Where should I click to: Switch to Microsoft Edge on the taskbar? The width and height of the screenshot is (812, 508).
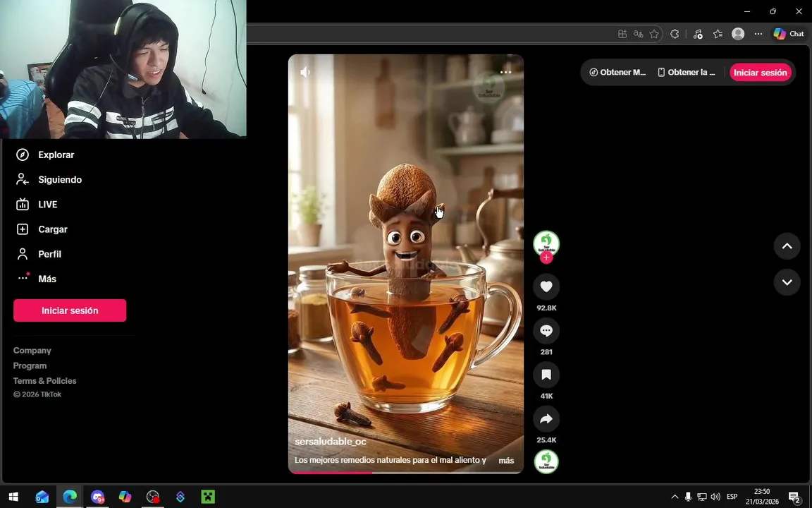click(x=70, y=497)
